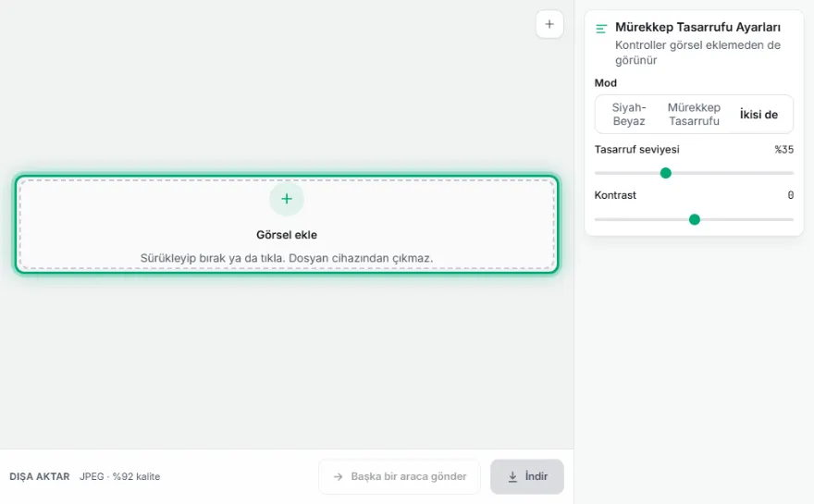Click the Mürekkep Tasarrufu Ayarları title
814x504 pixels.
697,27
